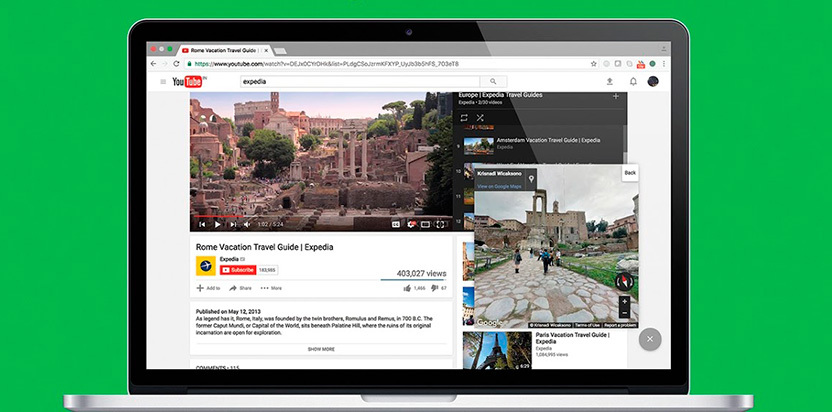Click the Back button on Street View panel
The width and height of the screenshot is (832, 412).
click(x=630, y=173)
